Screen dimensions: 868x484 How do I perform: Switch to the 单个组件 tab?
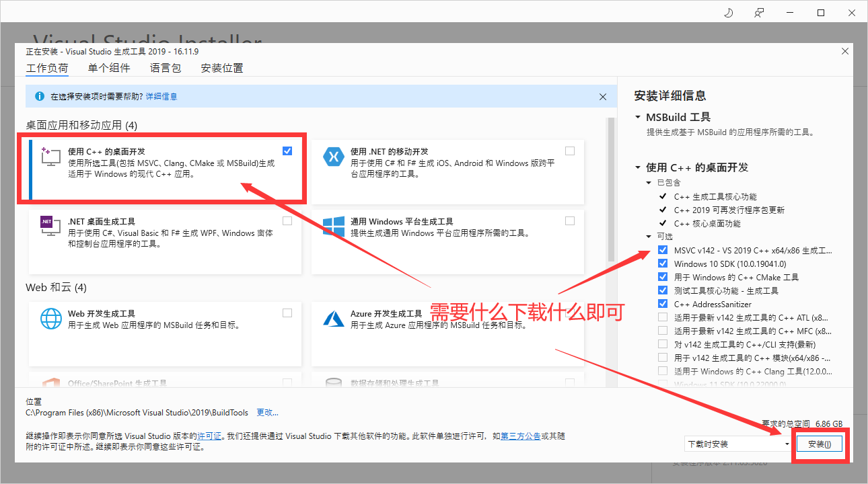(109, 68)
